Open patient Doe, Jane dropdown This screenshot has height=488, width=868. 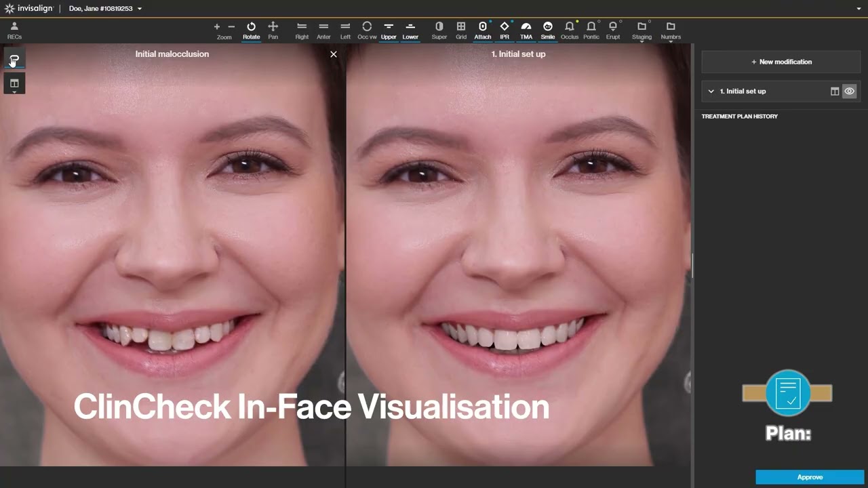(105, 9)
